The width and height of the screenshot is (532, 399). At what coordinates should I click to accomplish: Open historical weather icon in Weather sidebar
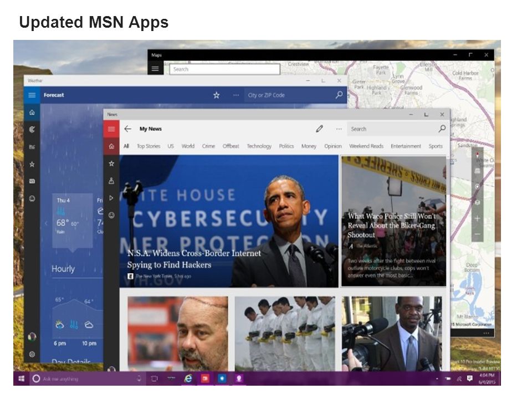point(32,147)
